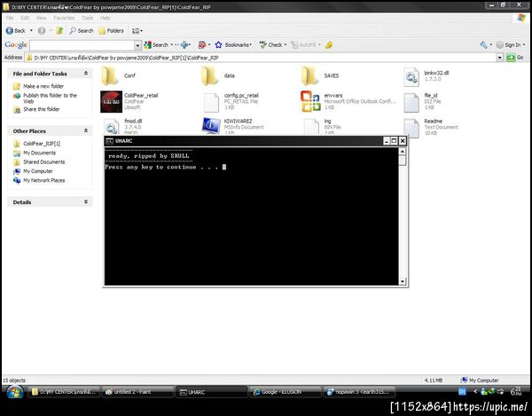Open the popup blocker icon
Viewport: 532px width, 416px height.
coord(202,44)
